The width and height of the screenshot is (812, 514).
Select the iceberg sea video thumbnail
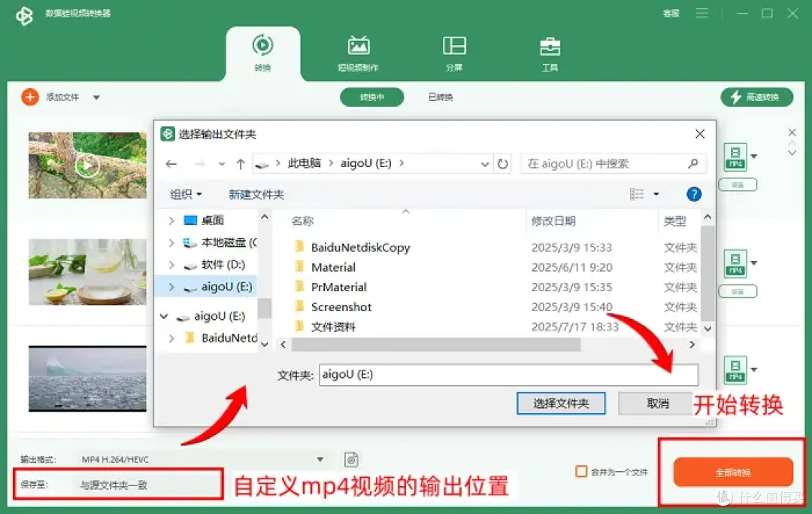pyautogui.click(x=87, y=379)
